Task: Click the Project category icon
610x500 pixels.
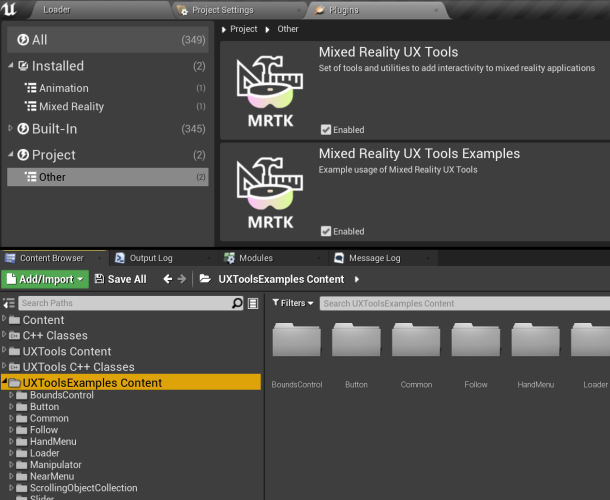Action: 23,155
